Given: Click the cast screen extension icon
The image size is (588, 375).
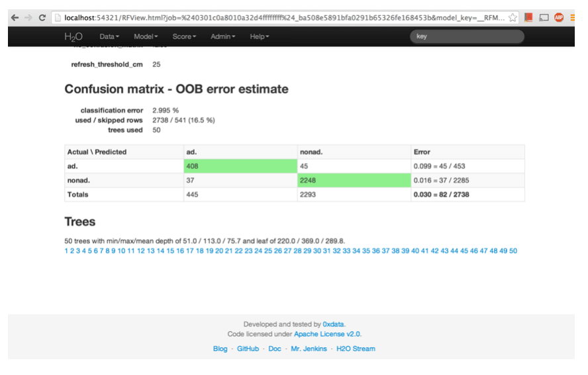Looking at the screenshot, I should click(x=544, y=17).
